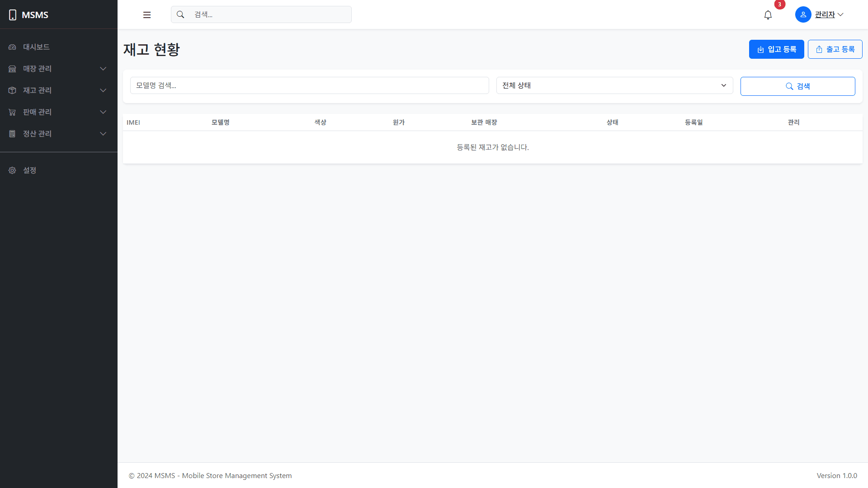Collapse the 재고 관리 menu chevron

103,90
